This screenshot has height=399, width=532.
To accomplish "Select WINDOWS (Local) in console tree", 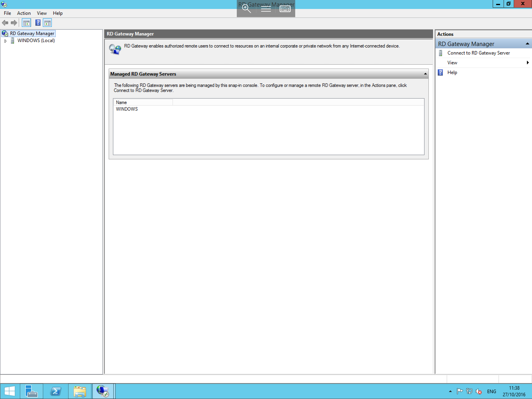I will click(x=36, y=41).
